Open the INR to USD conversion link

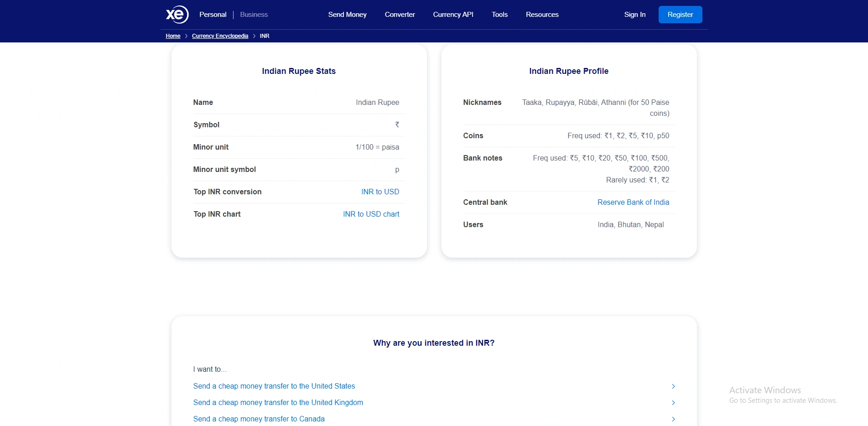[x=380, y=192]
